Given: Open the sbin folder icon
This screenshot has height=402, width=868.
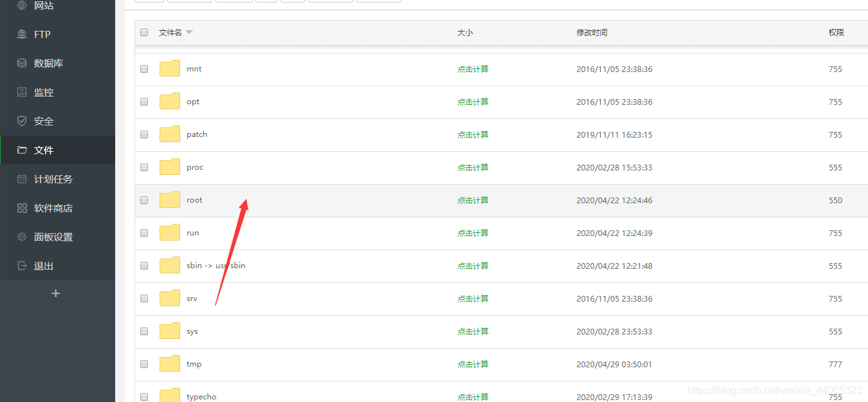Looking at the screenshot, I should click(170, 266).
